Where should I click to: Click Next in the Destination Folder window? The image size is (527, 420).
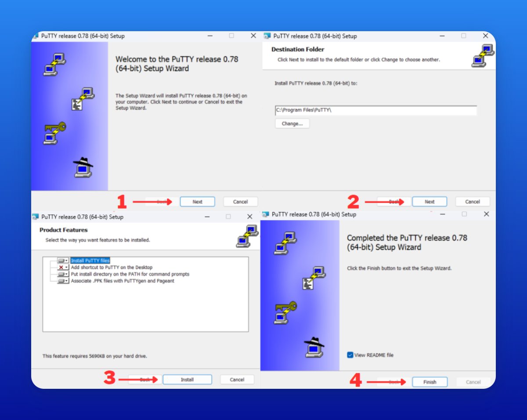coord(430,202)
